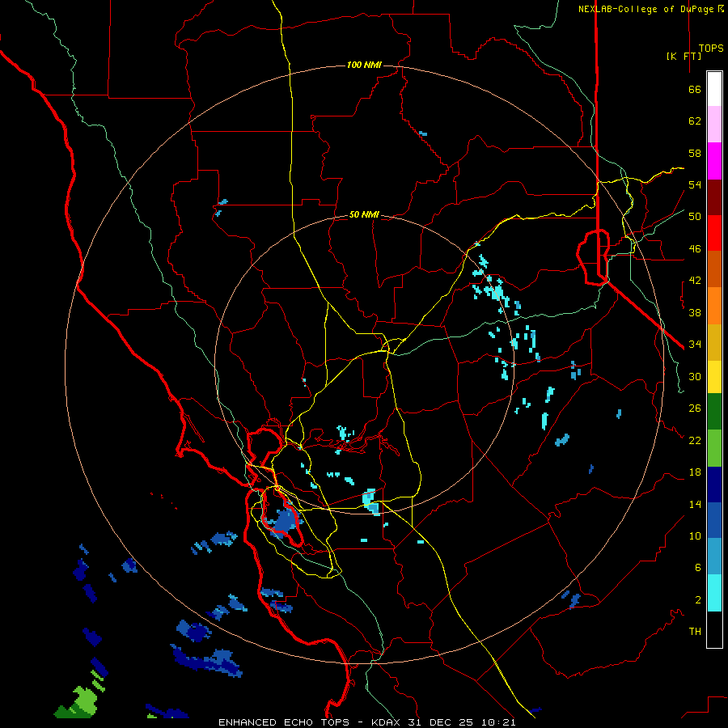Click the "6" scale value
728x728 pixels.
698,568
